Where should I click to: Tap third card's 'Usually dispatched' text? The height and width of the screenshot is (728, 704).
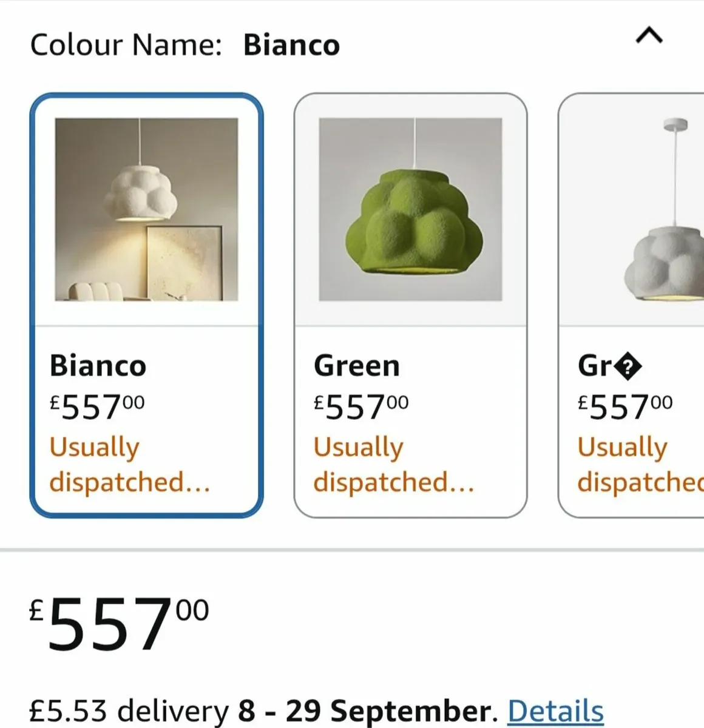pos(638,464)
